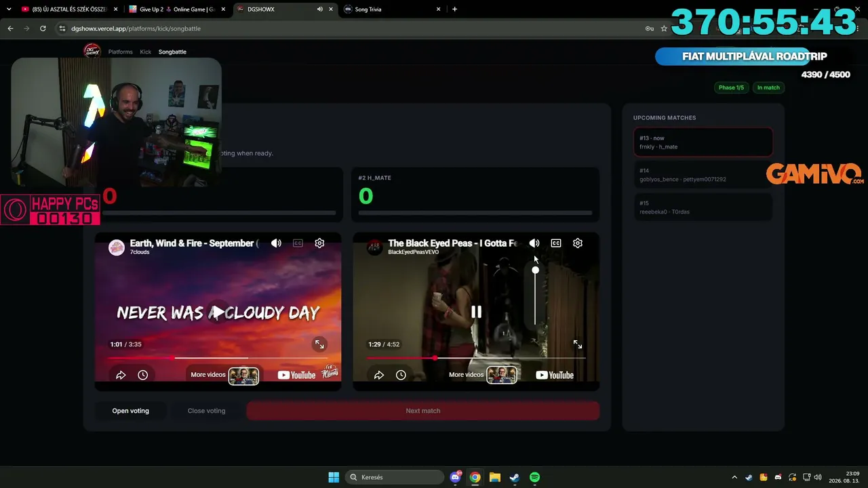The height and width of the screenshot is (488, 868).
Task: Open Spotify from the taskbar
Action: (534, 477)
